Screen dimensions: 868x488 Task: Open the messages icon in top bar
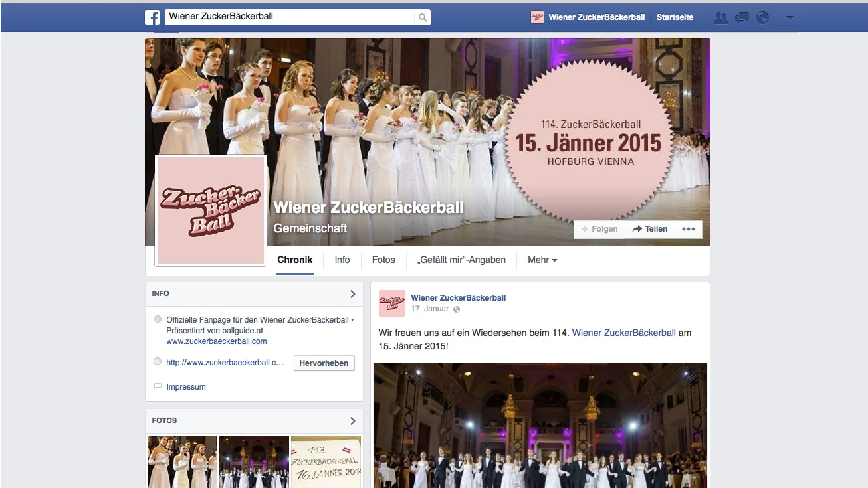pos(742,18)
